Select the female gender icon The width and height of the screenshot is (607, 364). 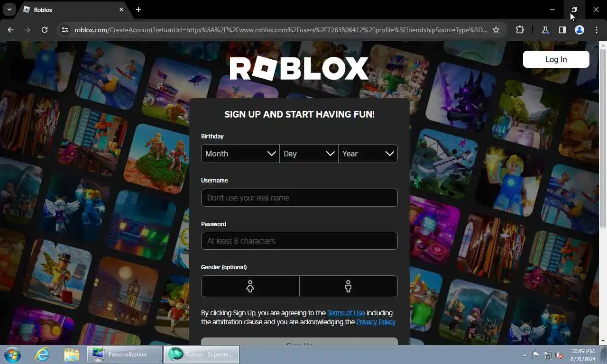click(250, 286)
